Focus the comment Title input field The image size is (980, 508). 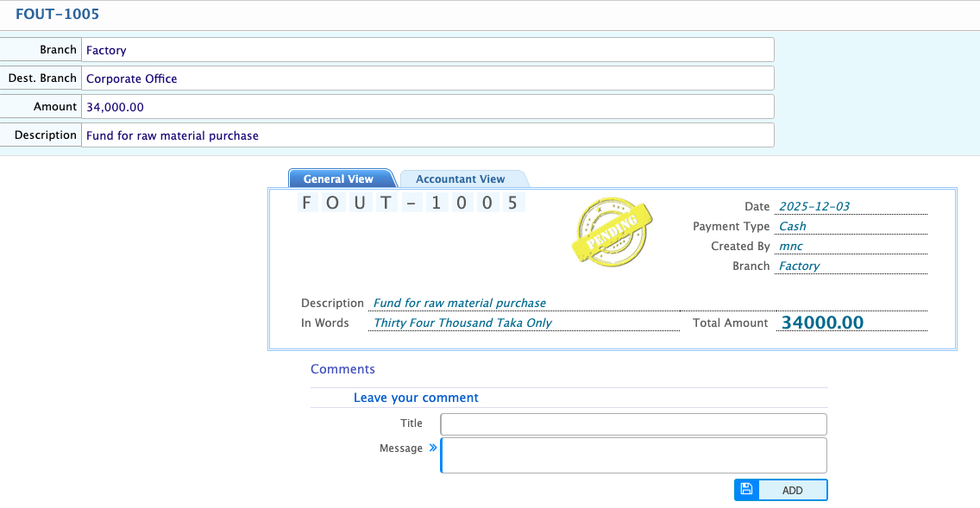point(634,423)
